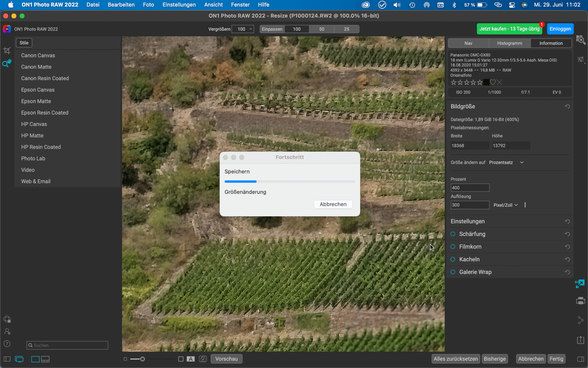The image size is (588, 368).
Task: Click the Speichern progress bar
Action: [x=290, y=181]
